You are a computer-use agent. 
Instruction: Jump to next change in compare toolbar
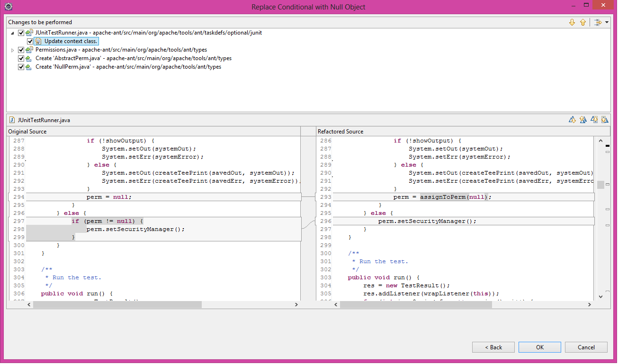point(594,120)
